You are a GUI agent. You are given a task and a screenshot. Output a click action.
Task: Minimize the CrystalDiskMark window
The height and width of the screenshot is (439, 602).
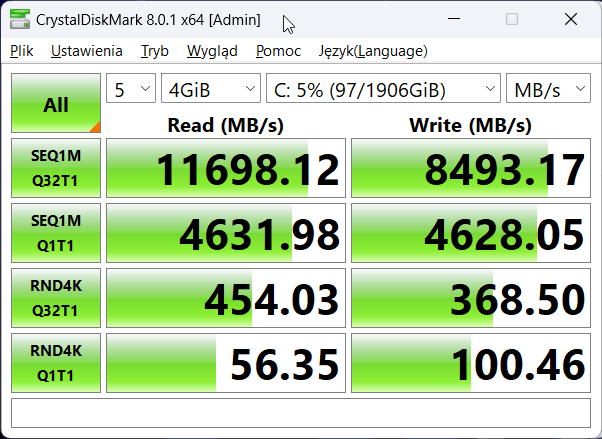pyautogui.click(x=455, y=20)
